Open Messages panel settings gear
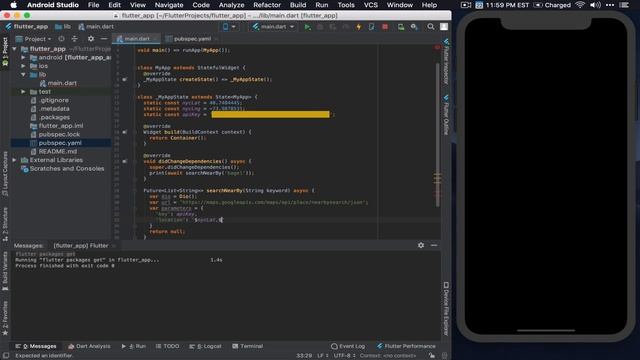Screen dimensions: 640x360 point(421,245)
